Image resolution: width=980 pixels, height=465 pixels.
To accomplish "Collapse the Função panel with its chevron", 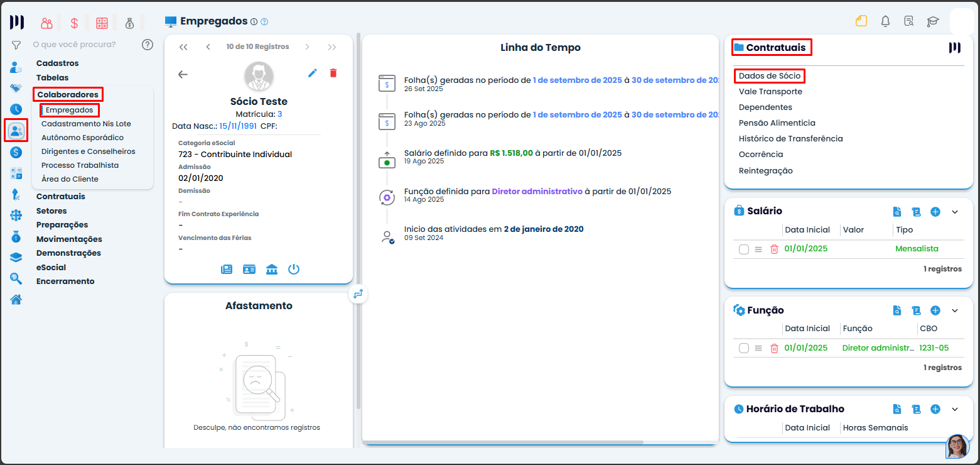I will click(x=955, y=310).
